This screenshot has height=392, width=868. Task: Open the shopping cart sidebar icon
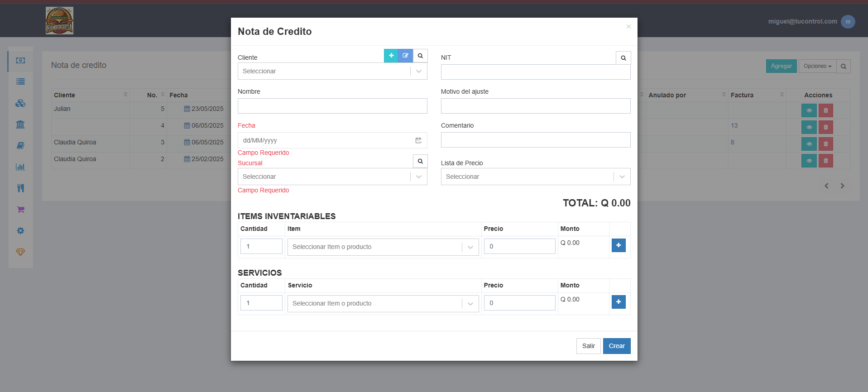[x=20, y=210]
